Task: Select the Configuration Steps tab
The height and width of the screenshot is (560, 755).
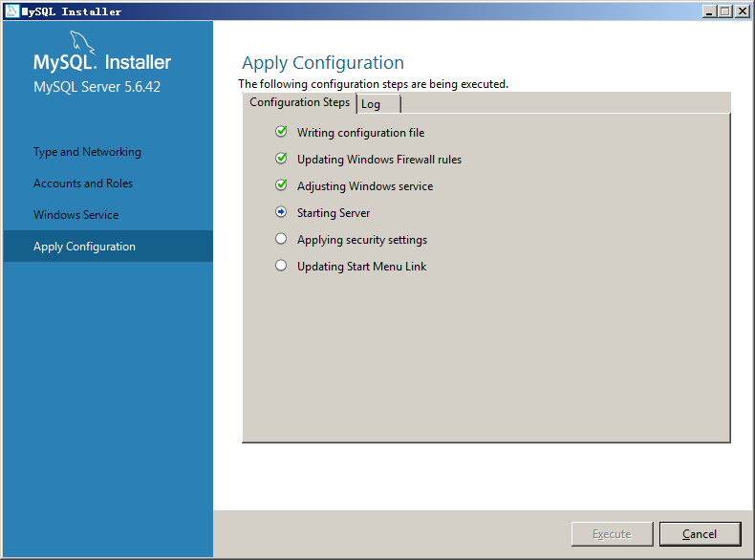Action: [299, 102]
